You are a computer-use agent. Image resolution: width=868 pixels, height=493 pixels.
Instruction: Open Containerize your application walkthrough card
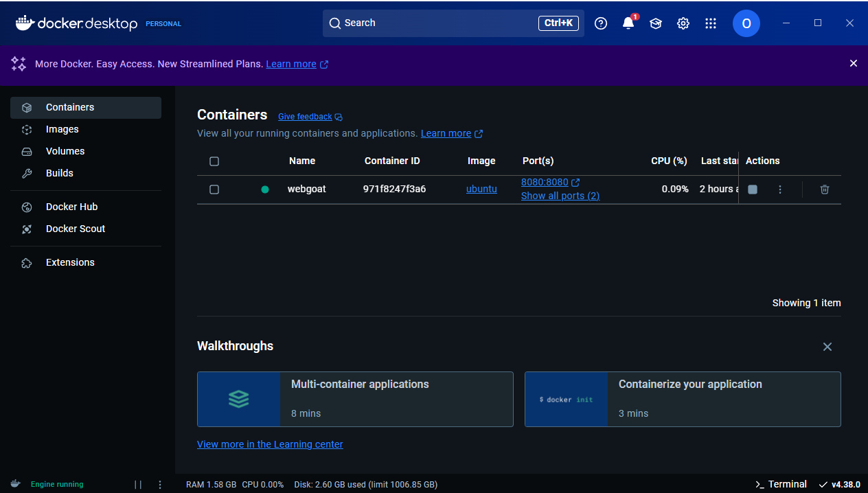683,400
